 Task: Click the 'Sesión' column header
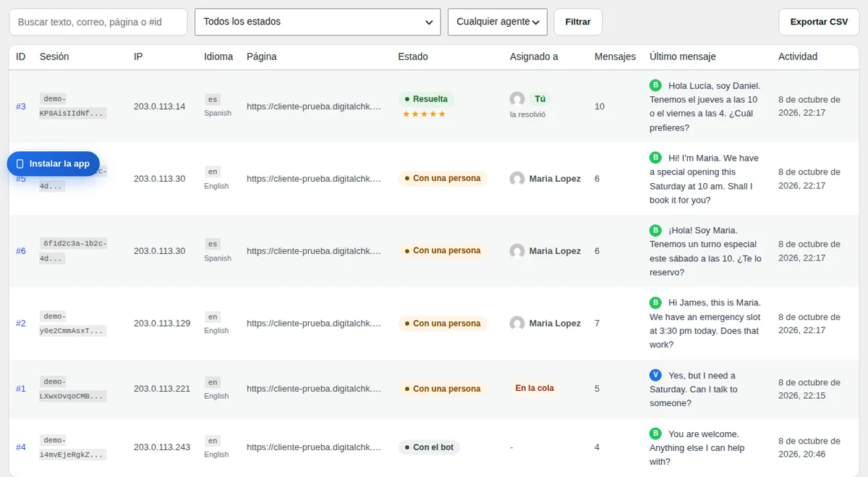pyautogui.click(x=54, y=56)
